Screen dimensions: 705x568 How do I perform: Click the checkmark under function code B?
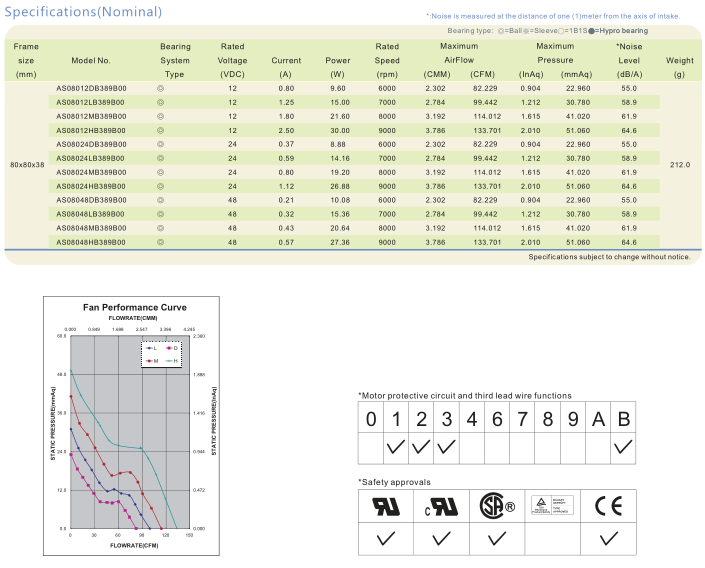pyautogui.click(x=623, y=447)
